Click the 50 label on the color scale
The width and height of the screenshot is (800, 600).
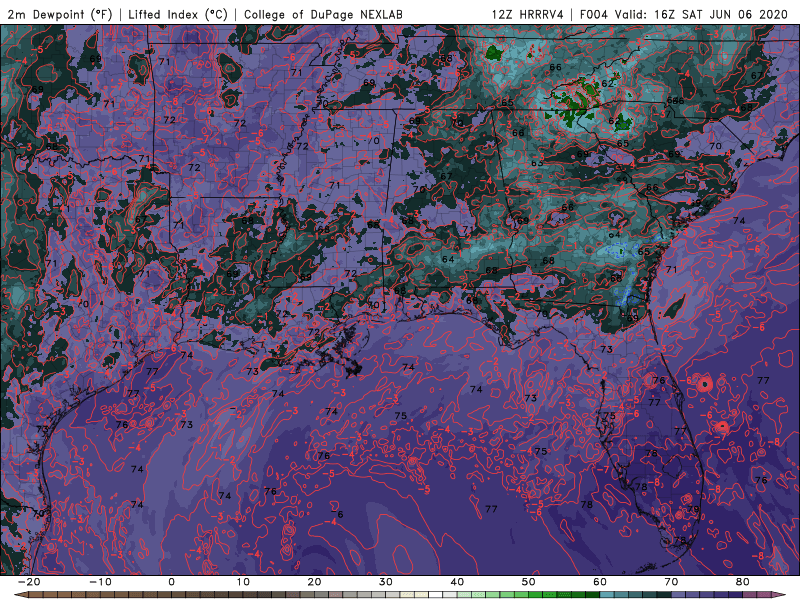[529, 582]
